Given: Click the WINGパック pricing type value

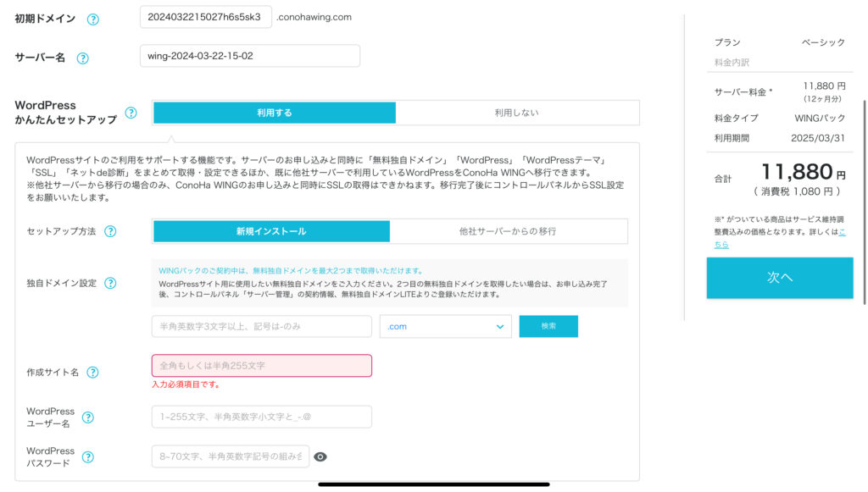Looking at the screenshot, I should coord(820,119).
